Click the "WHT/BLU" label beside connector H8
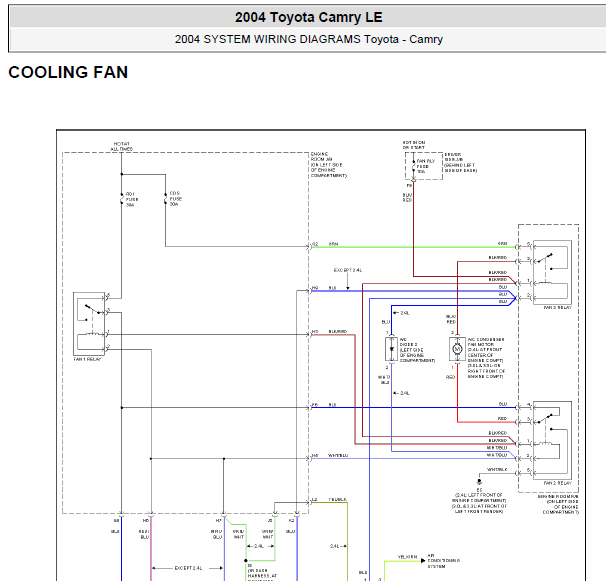Viewport: 606px width, 581px height. point(338,455)
